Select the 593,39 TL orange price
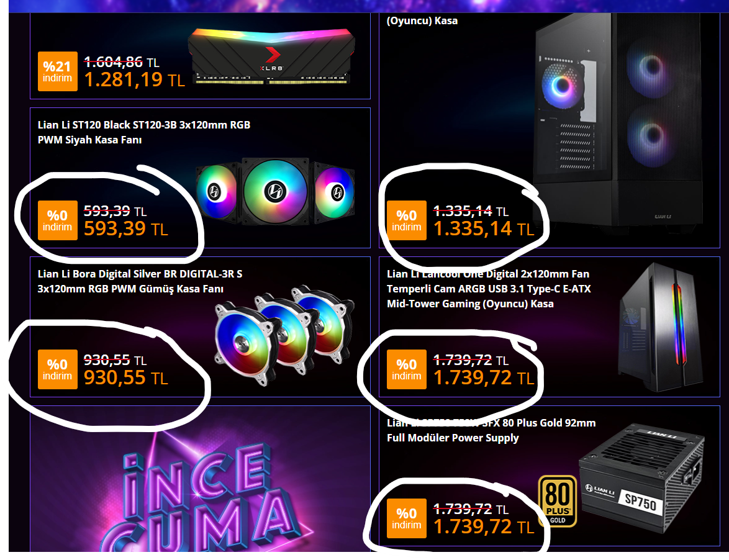Image resolution: width=729 pixels, height=560 pixels. [x=125, y=228]
